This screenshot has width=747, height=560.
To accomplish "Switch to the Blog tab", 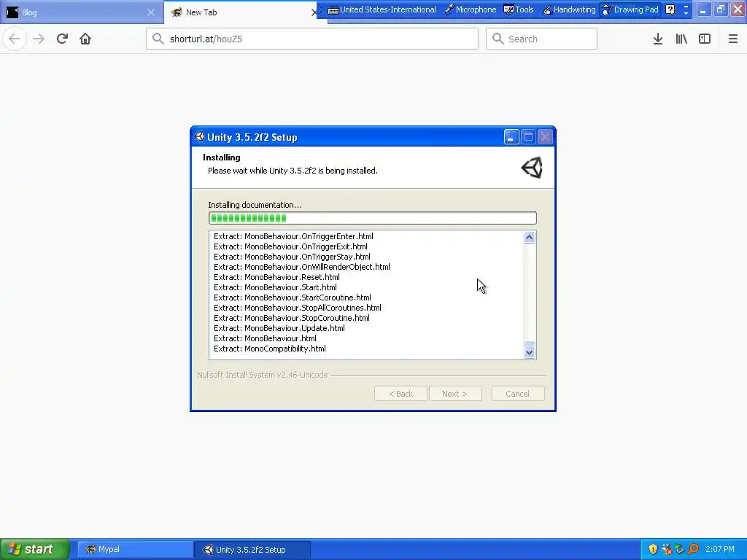I will pyautogui.click(x=81, y=12).
